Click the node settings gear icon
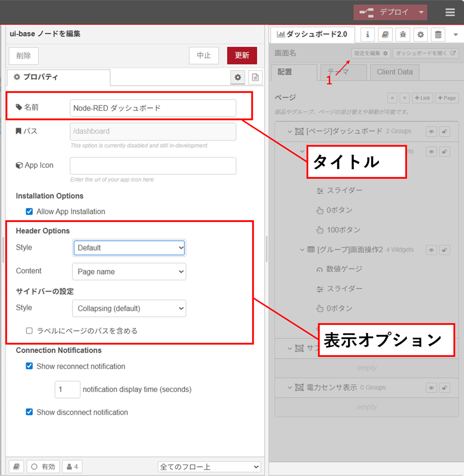Screen dimensions: 464x476 point(238,78)
